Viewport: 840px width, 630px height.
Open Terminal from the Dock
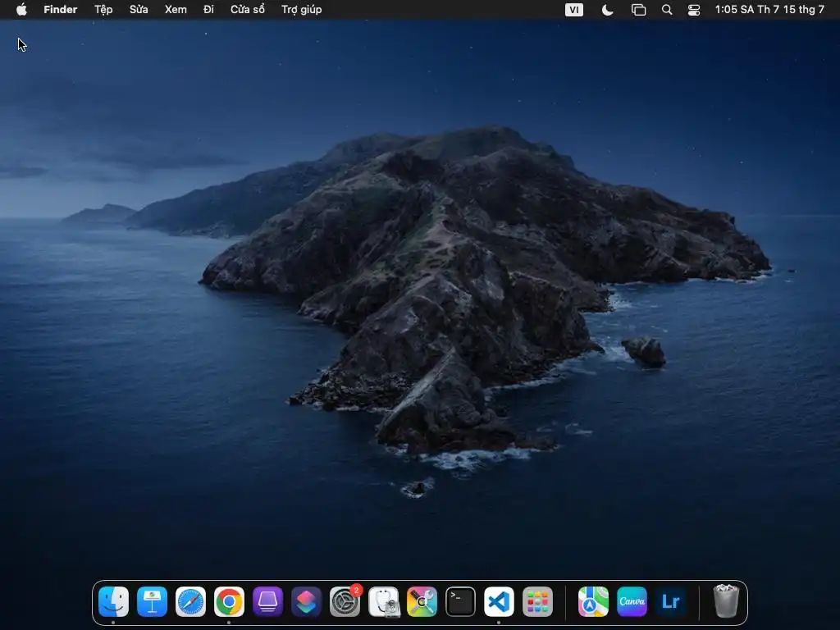(461, 601)
